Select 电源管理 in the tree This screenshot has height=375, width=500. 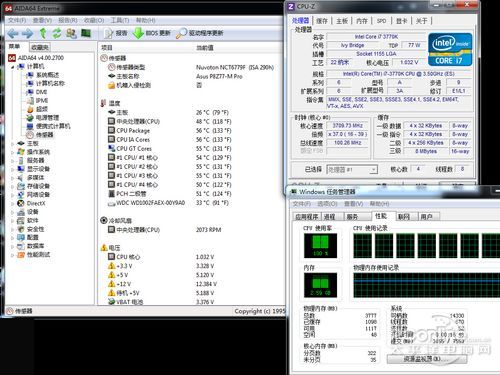pyautogui.click(x=43, y=118)
